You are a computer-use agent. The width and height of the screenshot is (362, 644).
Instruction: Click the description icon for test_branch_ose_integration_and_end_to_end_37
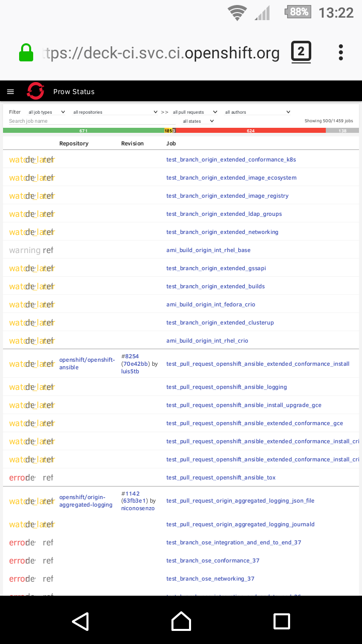(31, 542)
